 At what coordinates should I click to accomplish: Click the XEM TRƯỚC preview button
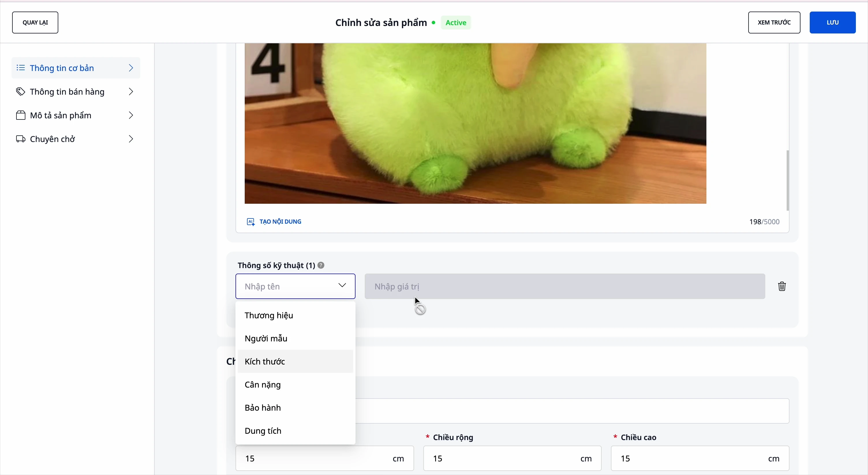(x=774, y=23)
